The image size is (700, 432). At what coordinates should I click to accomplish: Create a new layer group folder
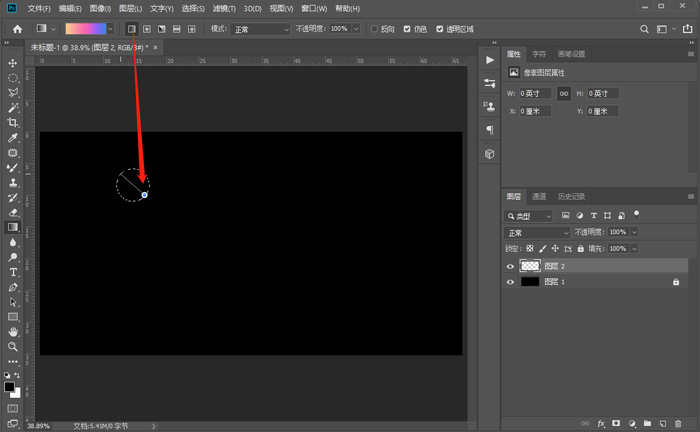(647, 424)
